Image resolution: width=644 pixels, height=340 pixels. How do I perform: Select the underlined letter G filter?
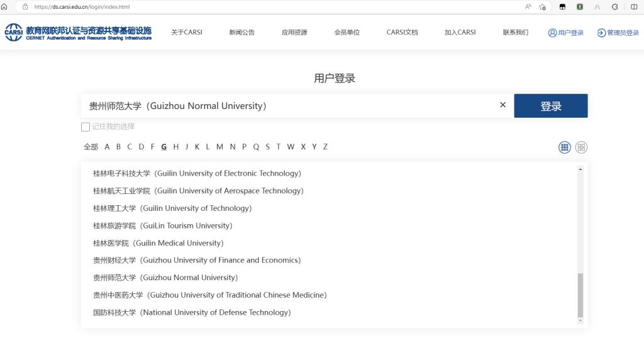[x=164, y=147]
